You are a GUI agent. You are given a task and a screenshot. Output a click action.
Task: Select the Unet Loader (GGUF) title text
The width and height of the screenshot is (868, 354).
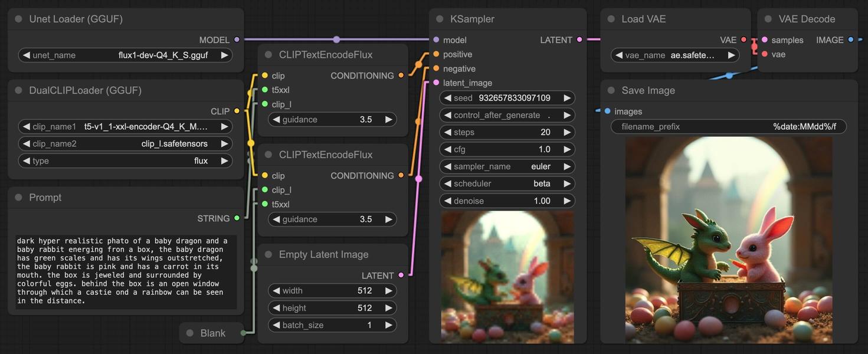(x=76, y=19)
